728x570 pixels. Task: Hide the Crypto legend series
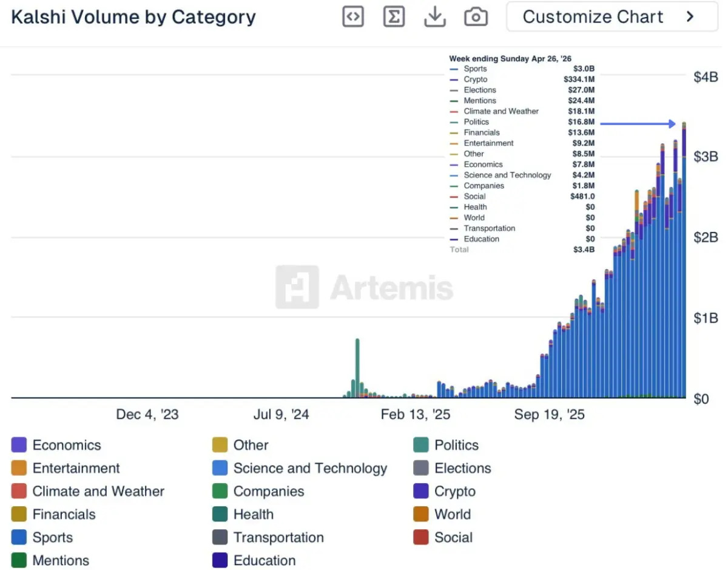point(454,491)
